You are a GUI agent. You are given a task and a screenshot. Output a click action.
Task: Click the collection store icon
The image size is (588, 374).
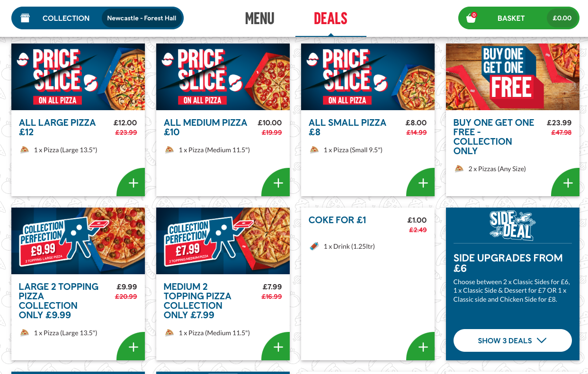tap(25, 18)
